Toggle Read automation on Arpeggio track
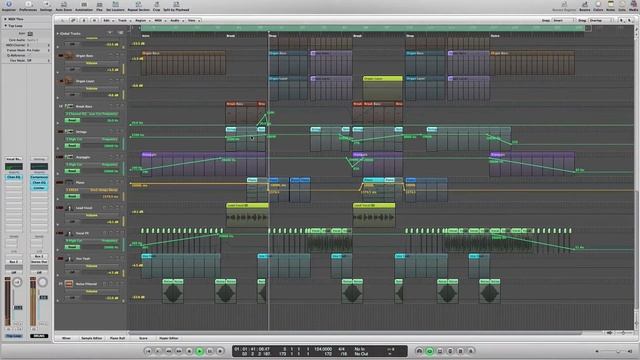Viewport: 640px width, 360px height. 72,171
